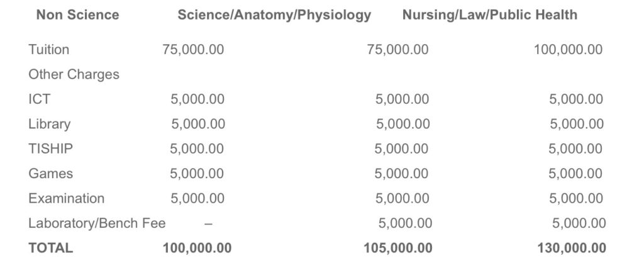The height and width of the screenshot is (263, 644).
Task: Click the Non Science column header
Action: 77,15
